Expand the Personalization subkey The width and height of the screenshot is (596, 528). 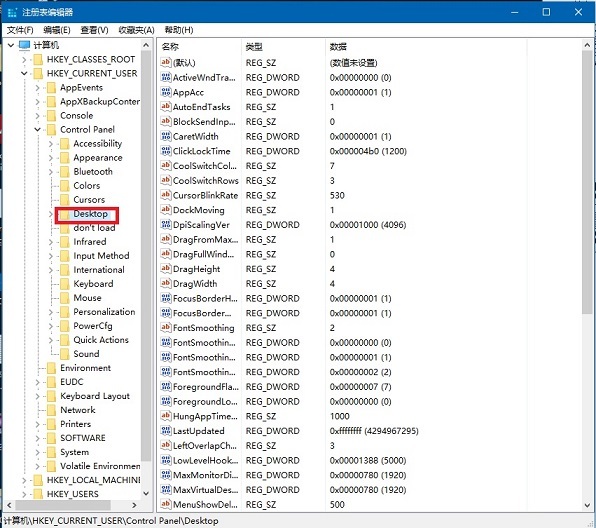coord(51,312)
